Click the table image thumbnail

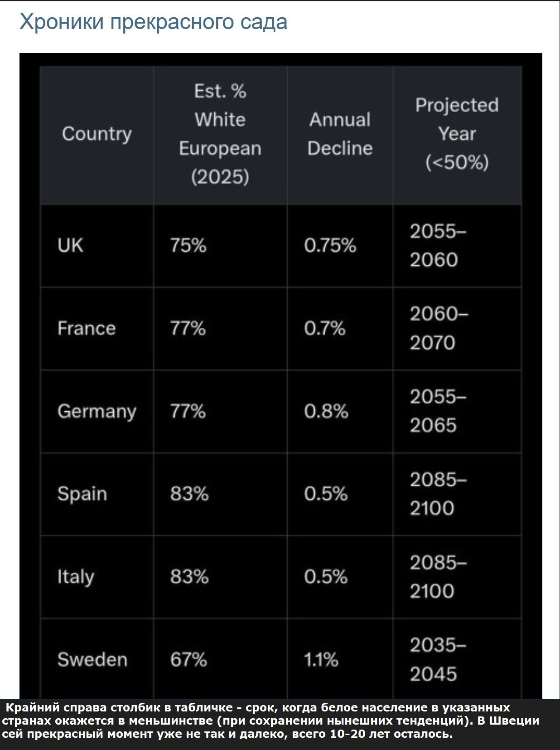click(x=280, y=376)
